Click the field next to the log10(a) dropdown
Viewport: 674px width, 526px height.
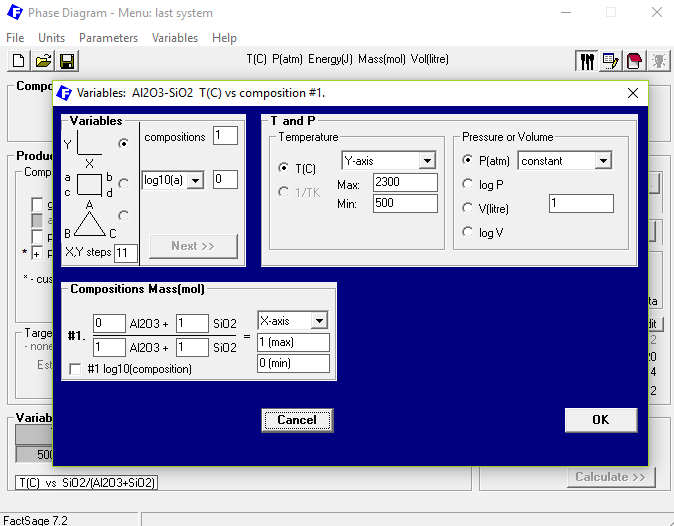pos(225,179)
